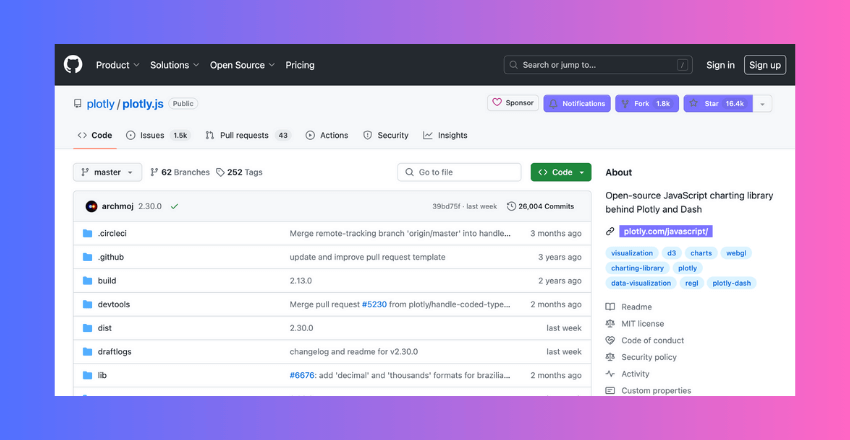Open pull request #5230 link
This screenshot has width=850, height=440.
click(375, 305)
